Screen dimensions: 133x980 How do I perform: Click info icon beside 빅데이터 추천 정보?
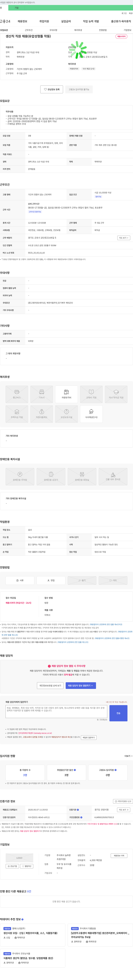(22, 919)
